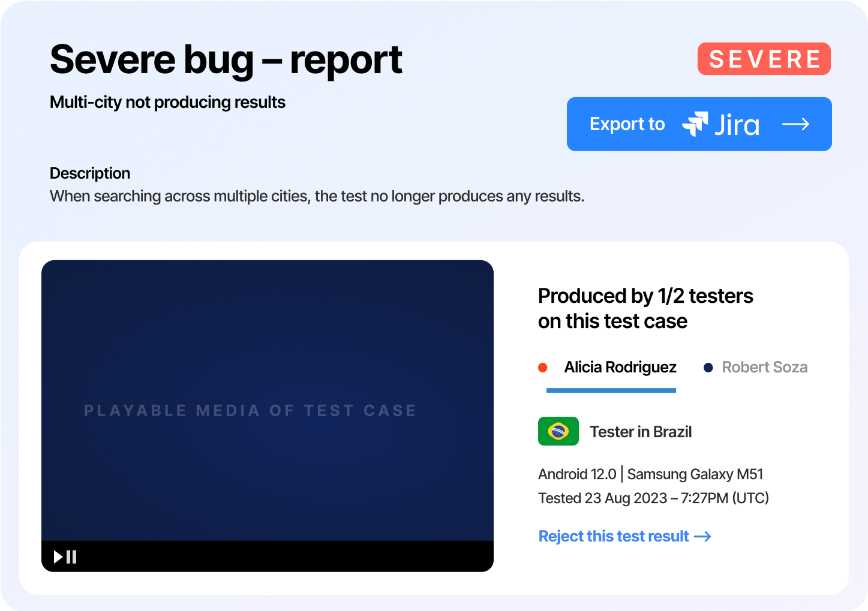Click the SEVERE severity badge
Viewport: 868px width, 611px height.
764,59
